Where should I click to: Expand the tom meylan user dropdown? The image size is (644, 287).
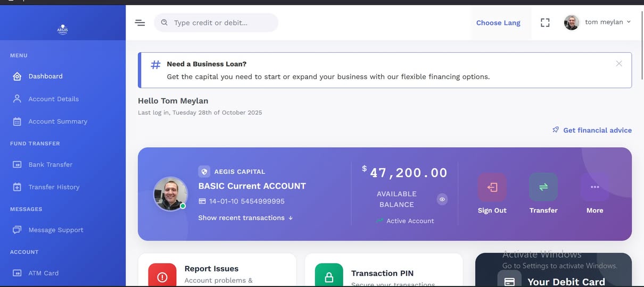598,22
